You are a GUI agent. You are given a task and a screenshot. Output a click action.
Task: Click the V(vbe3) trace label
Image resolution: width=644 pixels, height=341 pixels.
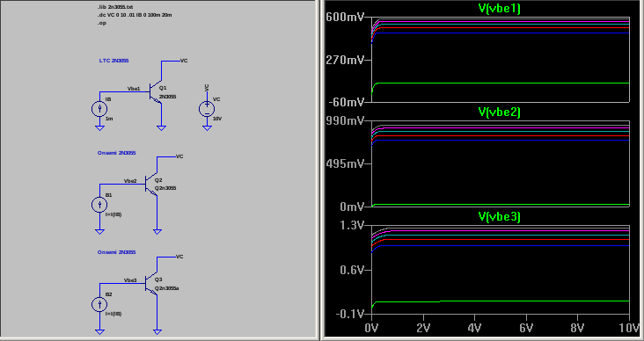click(x=500, y=216)
